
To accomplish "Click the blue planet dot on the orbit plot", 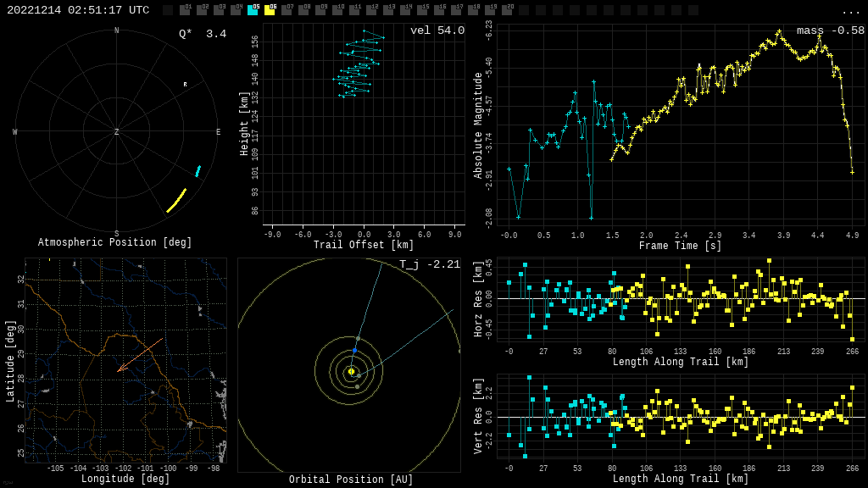I will (354, 350).
